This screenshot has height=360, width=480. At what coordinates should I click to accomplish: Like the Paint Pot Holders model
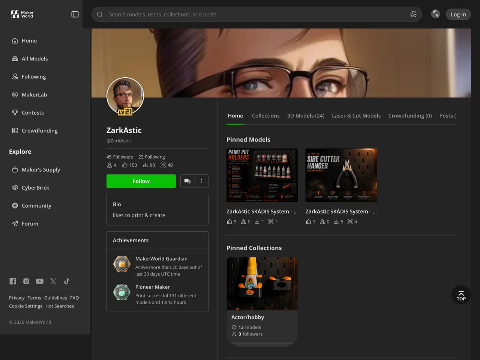click(230, 221)
